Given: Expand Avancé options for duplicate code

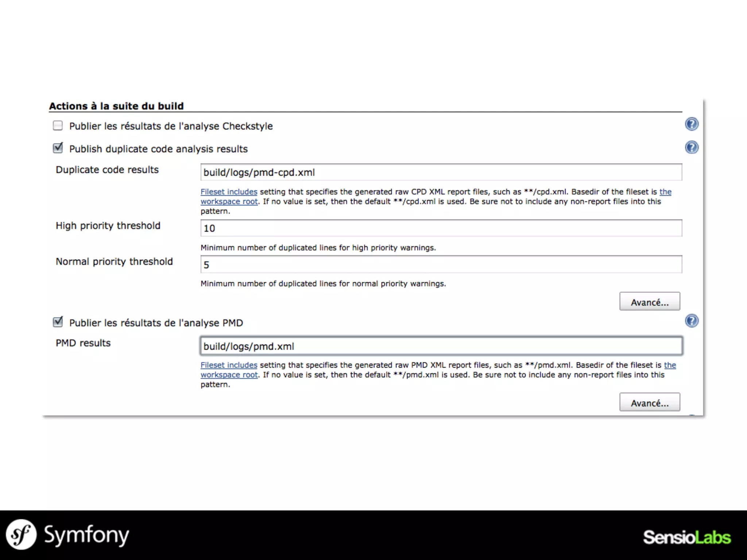Looking at the screenshot, I should pyautogui.click(x=649, y=302).
